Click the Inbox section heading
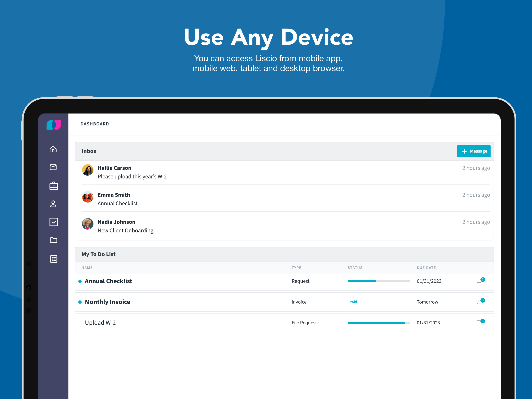This screenshot has width=532, height=399. click(x=89, y=151)
